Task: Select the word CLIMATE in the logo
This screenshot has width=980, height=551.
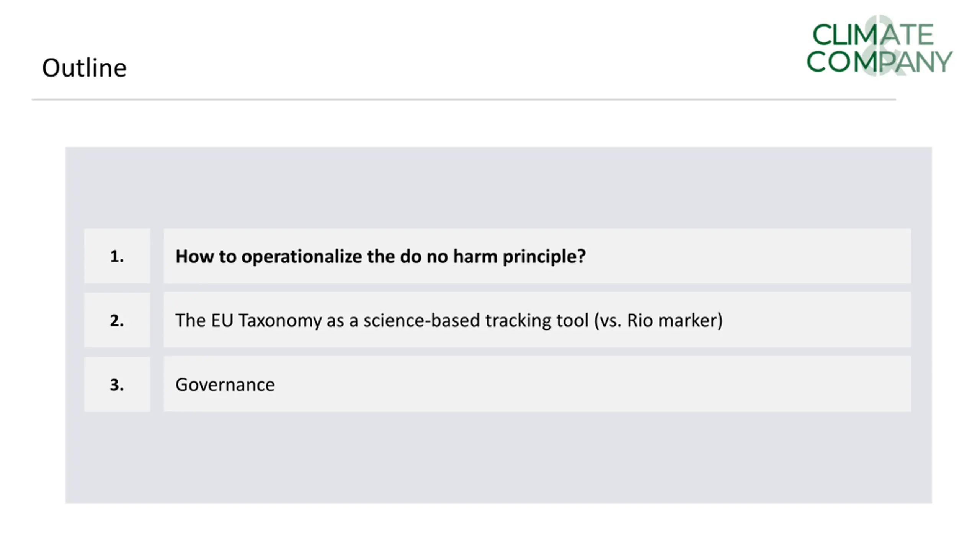Action: coord(873,35)
